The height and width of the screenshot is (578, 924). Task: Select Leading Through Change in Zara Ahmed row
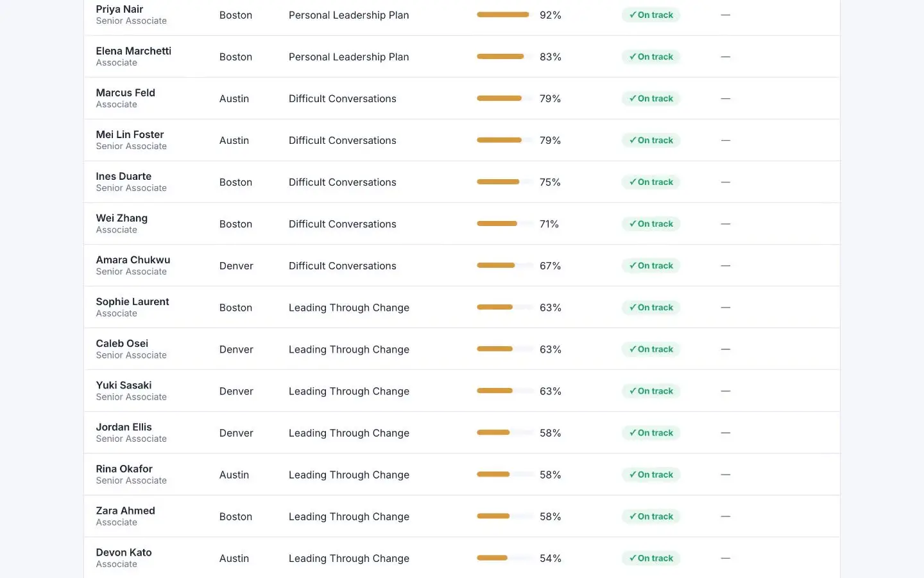348,516
